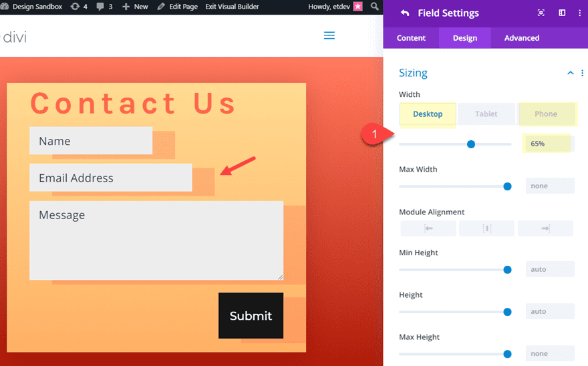Open the New dropdown in admin bar

click(x=135, y=7)
